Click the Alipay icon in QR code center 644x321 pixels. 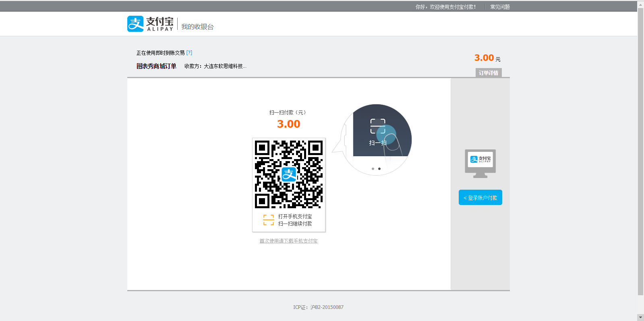click(x=289, y=174)
